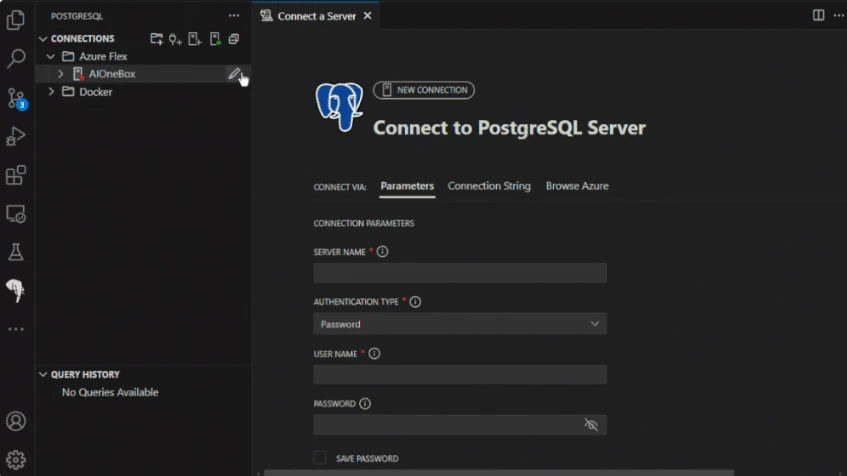Viewport: 847px width, 476px height.
Task: Open editor more actions ellipsis
Action: tap(838, 15)
